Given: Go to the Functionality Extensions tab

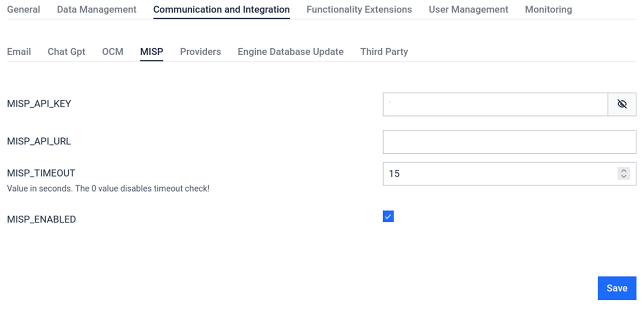Looking at the screenshot, I should tap(359, 9).
